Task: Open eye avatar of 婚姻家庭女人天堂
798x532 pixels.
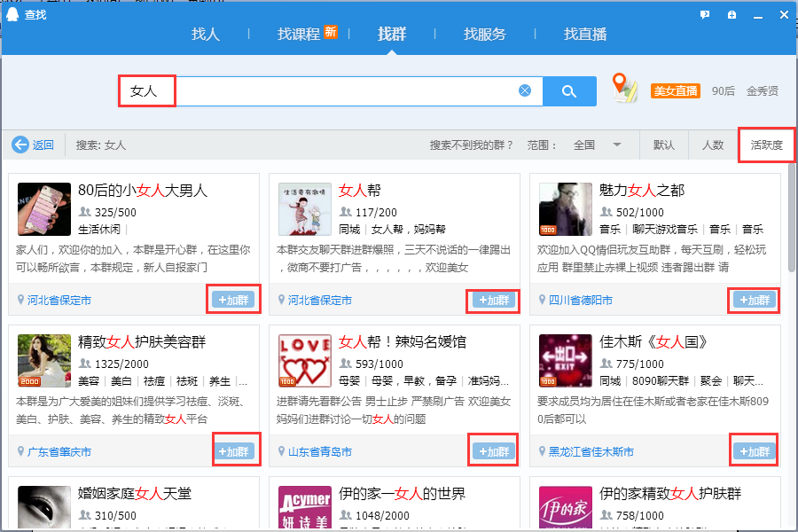Action: (x=44, y=507)
